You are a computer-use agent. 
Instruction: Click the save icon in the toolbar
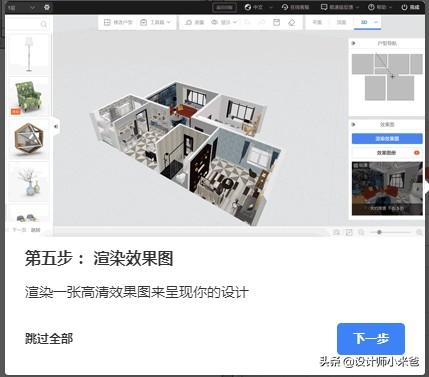tap(276, 22)
